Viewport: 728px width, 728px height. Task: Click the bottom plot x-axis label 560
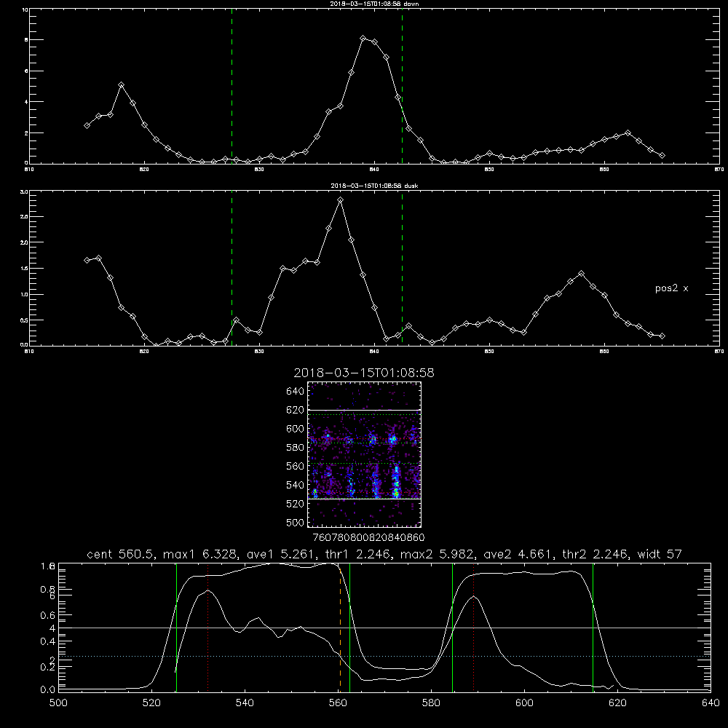coord(338,703)
